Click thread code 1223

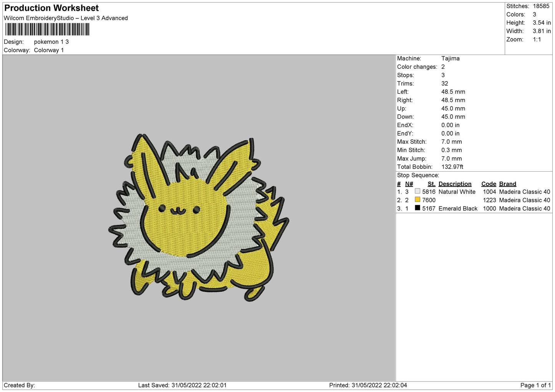click(489, 200)
